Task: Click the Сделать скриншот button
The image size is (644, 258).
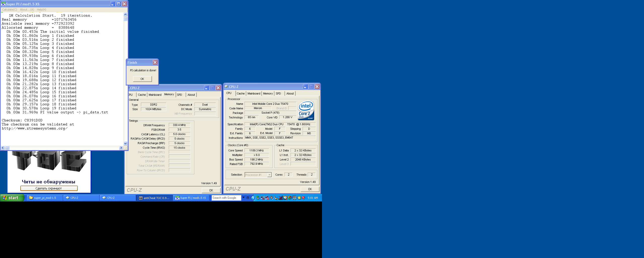Action: (x=49, y=188)
